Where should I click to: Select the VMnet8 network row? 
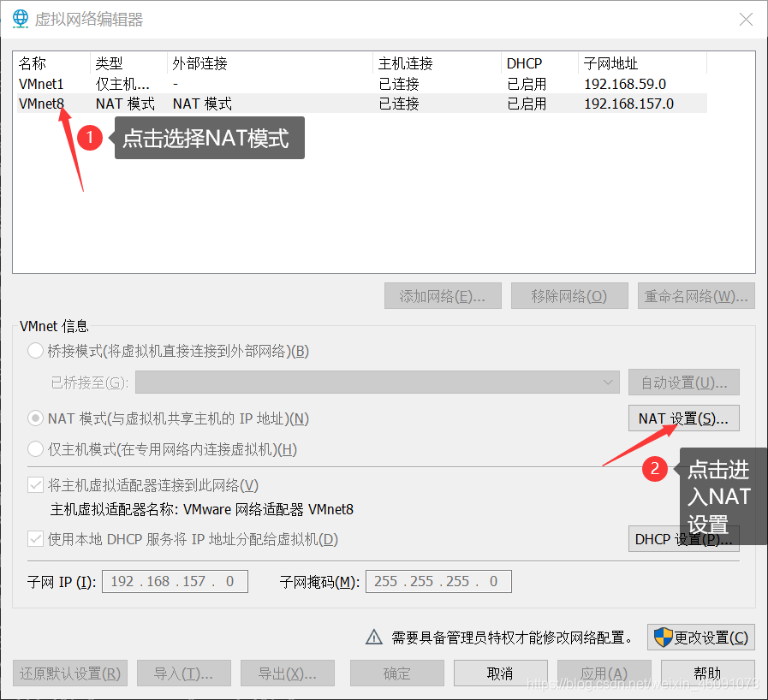(x=362, y=104)
